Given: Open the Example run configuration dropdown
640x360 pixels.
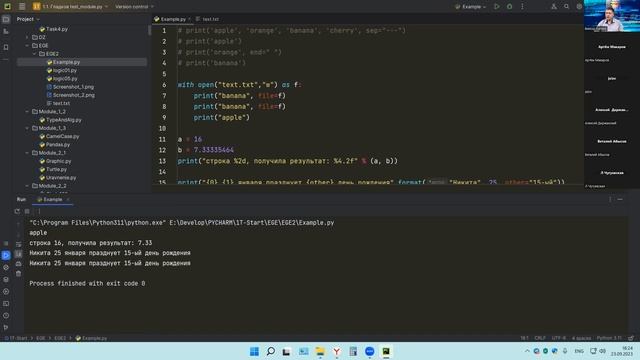Looking at the screenshot, I should pyautogui.click(x=471, y=7).
